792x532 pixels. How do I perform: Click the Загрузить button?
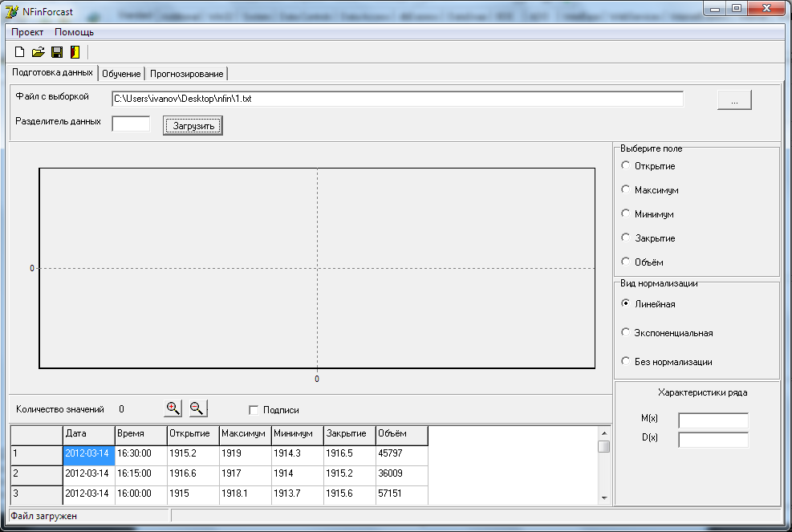[193, 126]
